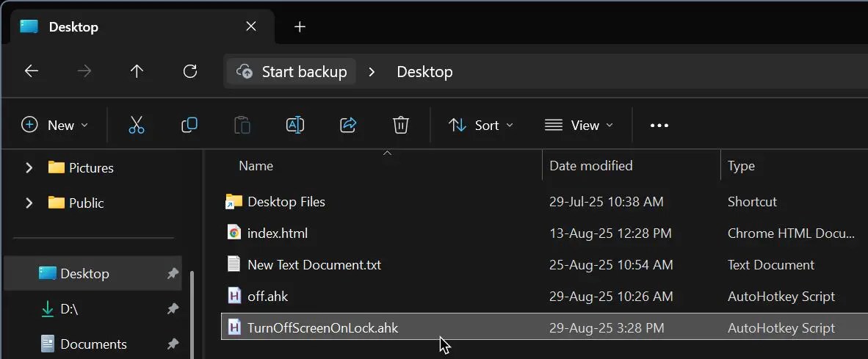This screenshot has height=359, width=868.
Task: Go up one folder with Up arrow
Action: click(137, 71)
